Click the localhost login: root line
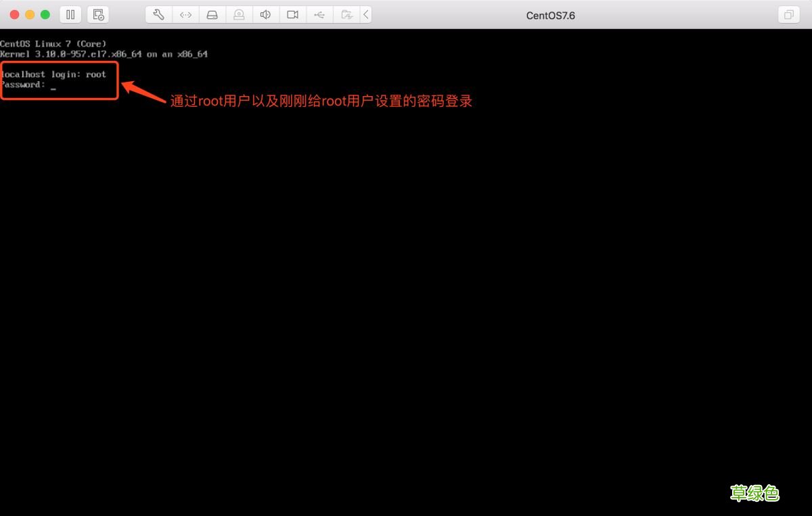 (53, 74)
